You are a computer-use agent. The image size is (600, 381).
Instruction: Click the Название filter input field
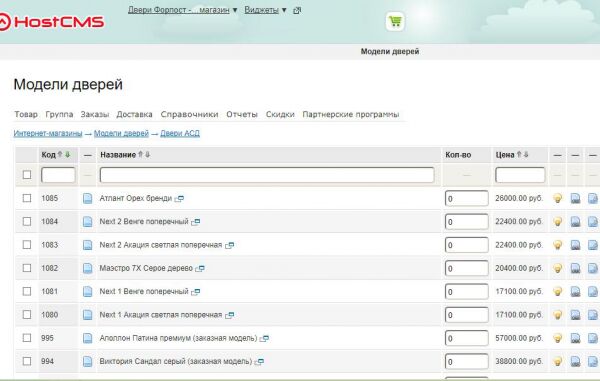(267, 175)
